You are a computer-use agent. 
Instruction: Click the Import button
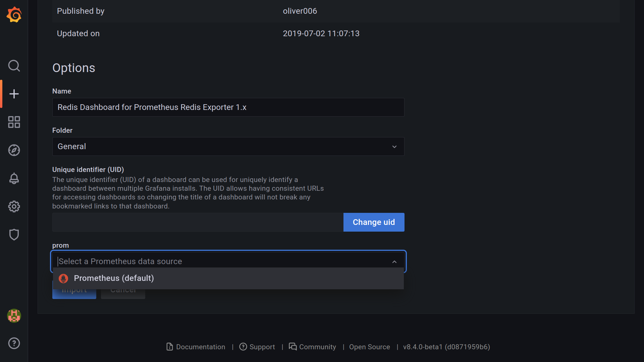[74, 290]
